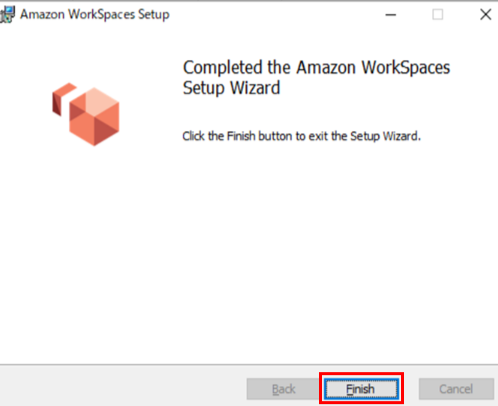Close the setup window with the X
The height and width of the screenshot is (406, 498).
click(x=486, y=15)
